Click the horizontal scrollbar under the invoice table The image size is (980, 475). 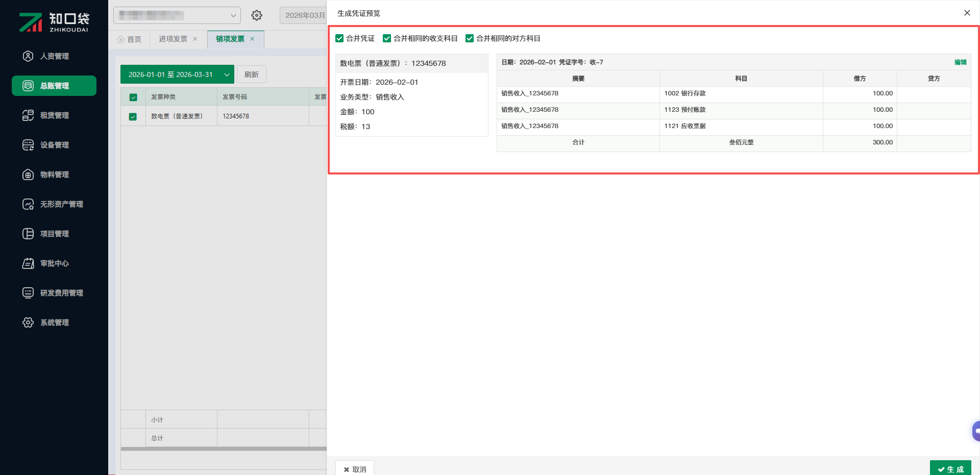224,449
